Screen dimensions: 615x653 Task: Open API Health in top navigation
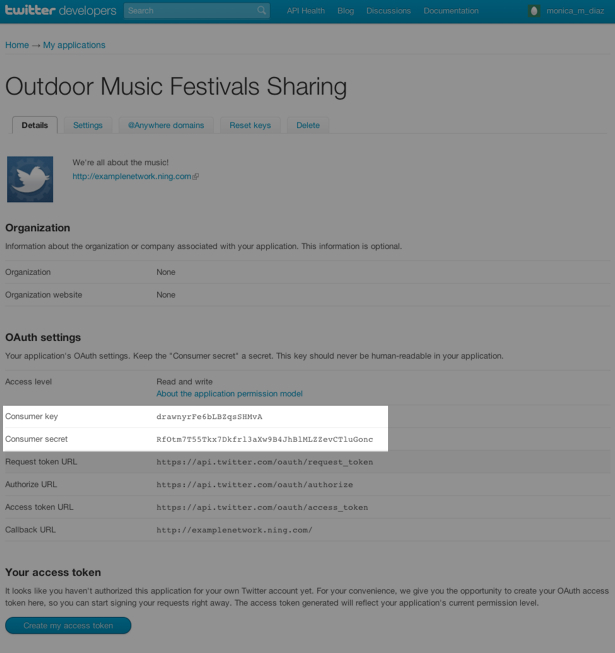306,11
